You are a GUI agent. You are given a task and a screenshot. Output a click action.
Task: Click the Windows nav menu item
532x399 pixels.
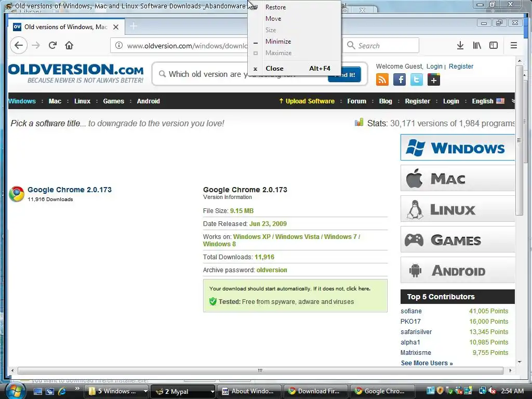22,101
